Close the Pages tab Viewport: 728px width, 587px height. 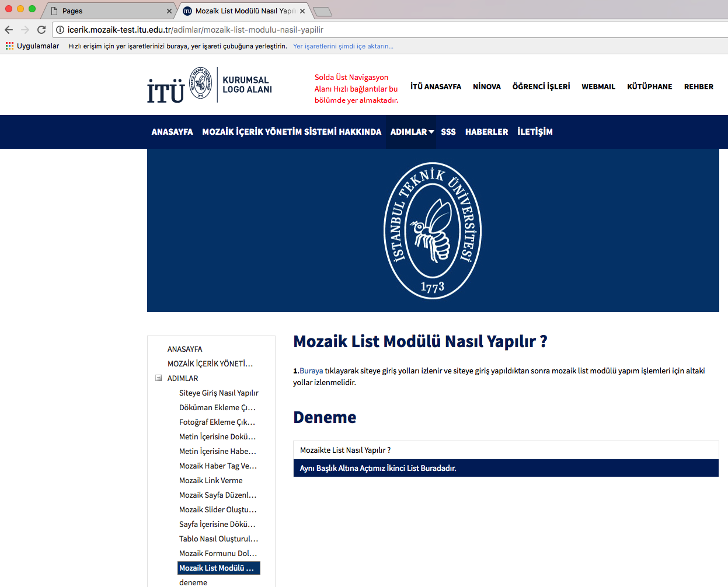point(169,11)
